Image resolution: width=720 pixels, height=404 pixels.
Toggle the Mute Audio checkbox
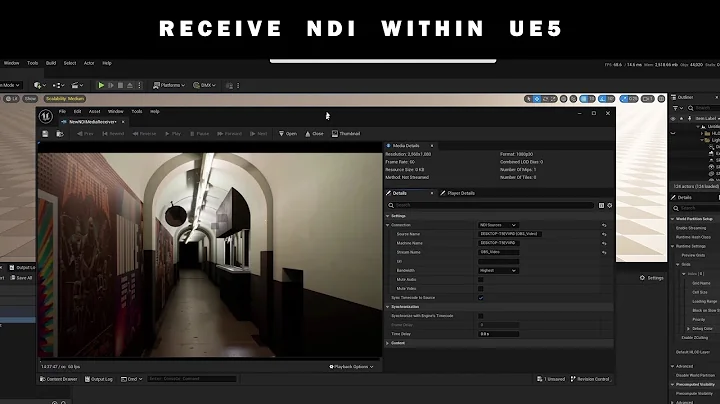coord(481,280)
